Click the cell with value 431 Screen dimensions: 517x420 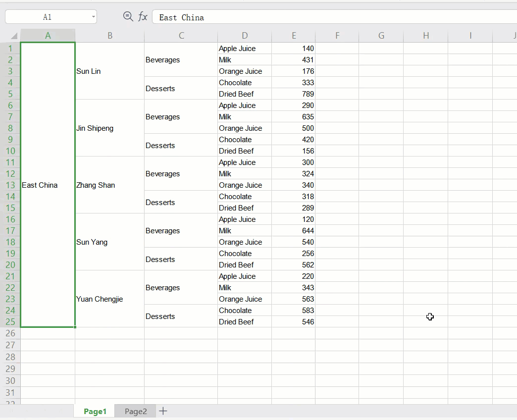tap(294, 59)
